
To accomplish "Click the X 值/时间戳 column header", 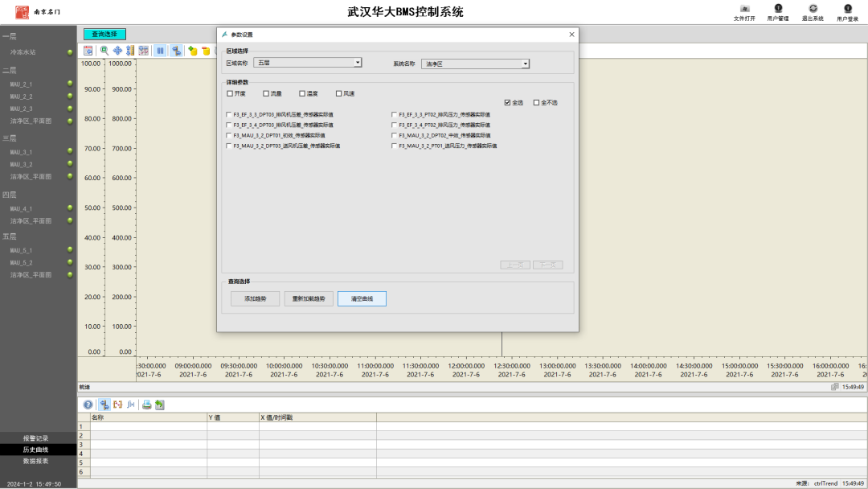I will (x=317, y=417).
